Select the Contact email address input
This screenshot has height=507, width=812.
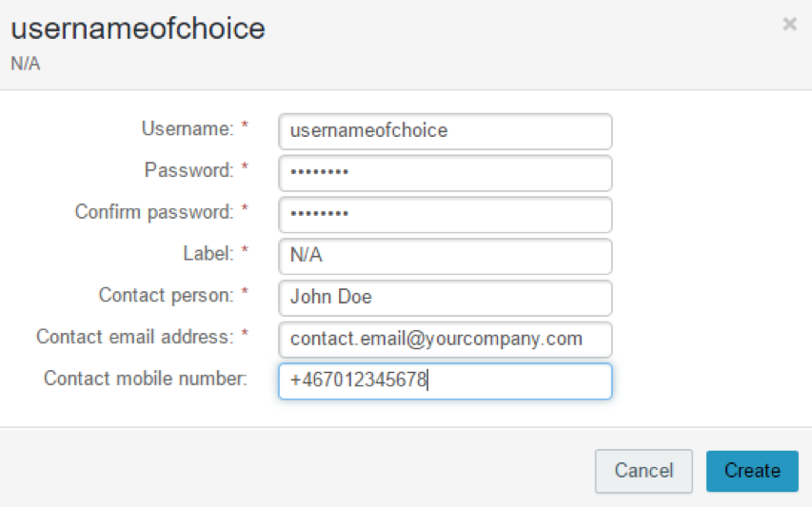pyautogui.click(x=445, y=340)
